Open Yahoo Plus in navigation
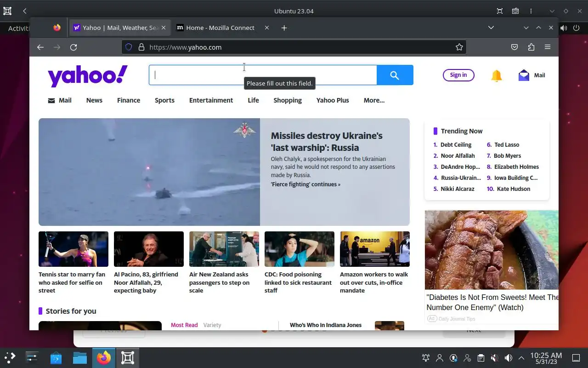The height and width of the screenshot is (368, 588). (x=333, y=100)
